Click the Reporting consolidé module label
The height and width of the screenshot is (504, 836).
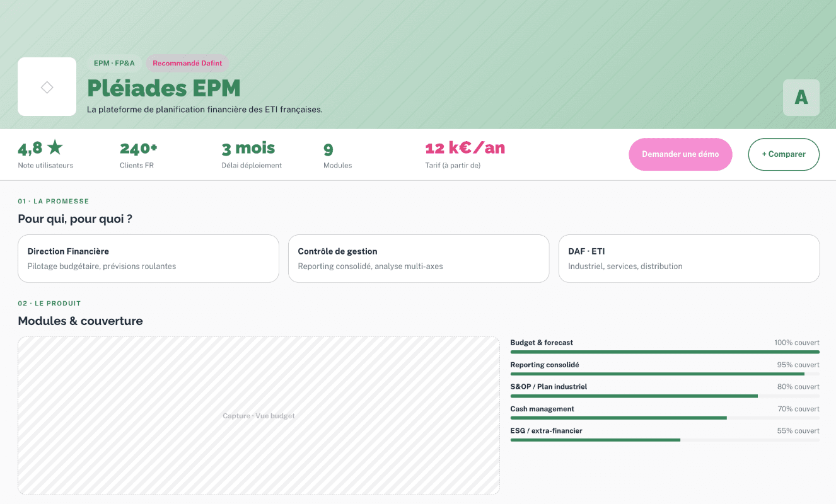tap(545, 365)
